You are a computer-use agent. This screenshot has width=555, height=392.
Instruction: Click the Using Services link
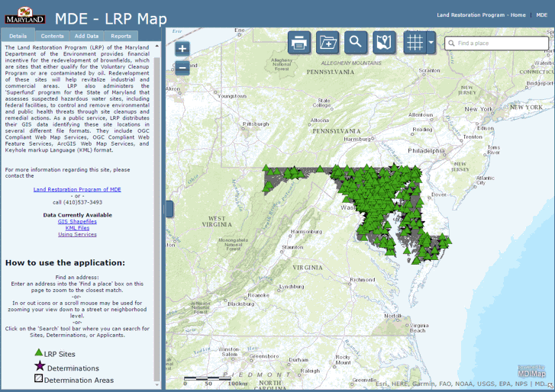(77, 234)
